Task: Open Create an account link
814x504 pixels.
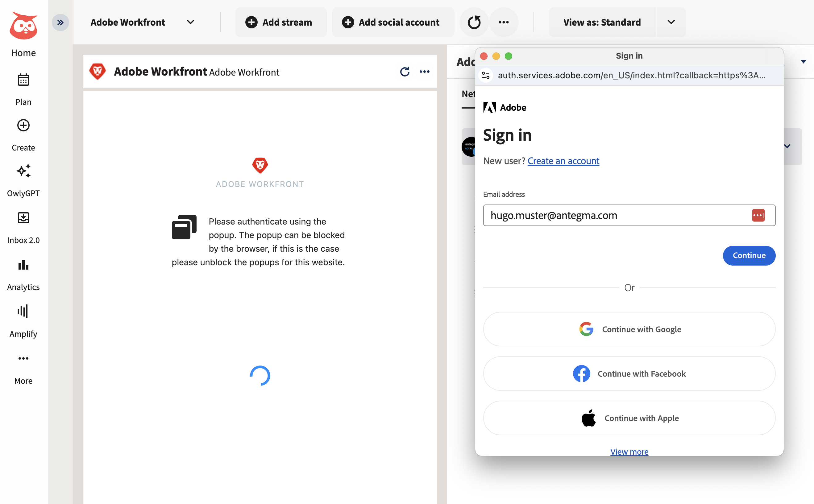Action: click(563, 161)
